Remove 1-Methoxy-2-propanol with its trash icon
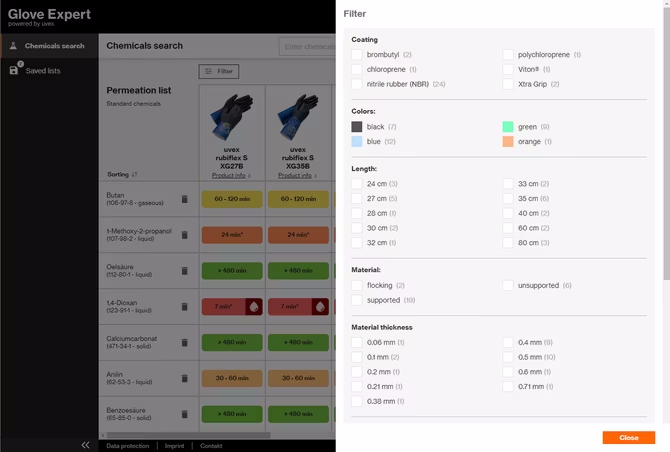The height and width of the screenshot is (452, 670). click(x=184, y=235)
